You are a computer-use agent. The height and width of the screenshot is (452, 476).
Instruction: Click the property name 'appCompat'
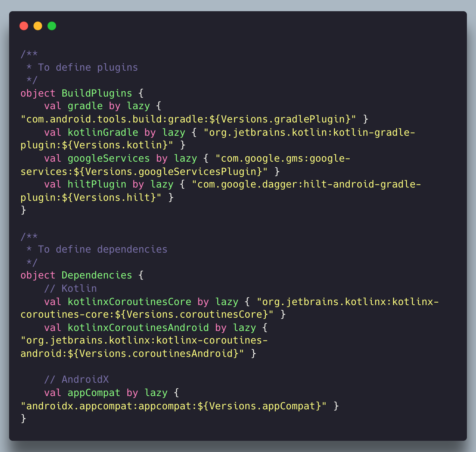pyautogui.click(x=94, y=393)
